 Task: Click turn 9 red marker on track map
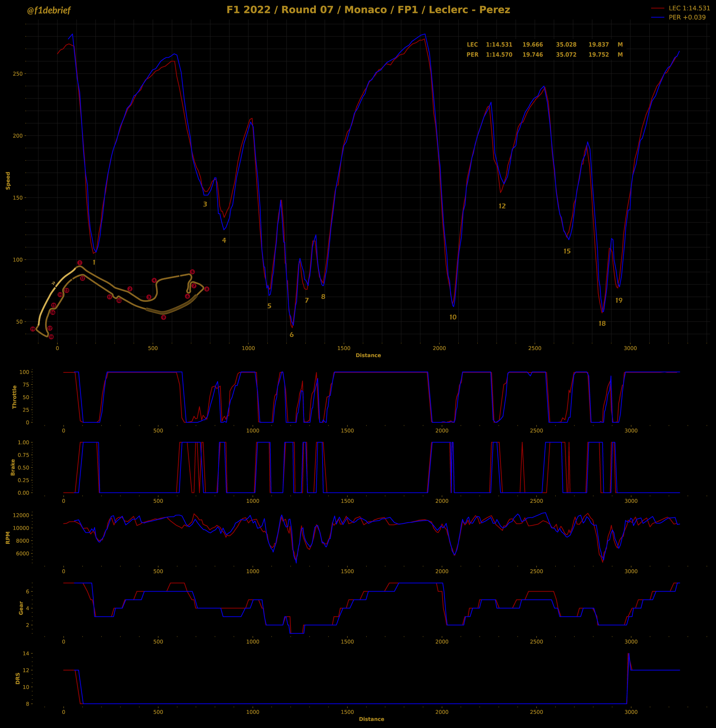(x=164, y=317)
